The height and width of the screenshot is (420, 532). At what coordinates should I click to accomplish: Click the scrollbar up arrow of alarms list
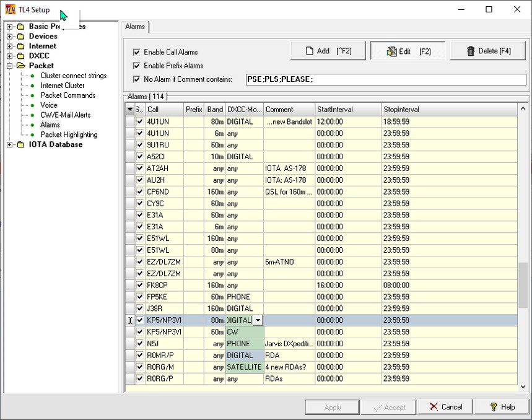(523, 108)
